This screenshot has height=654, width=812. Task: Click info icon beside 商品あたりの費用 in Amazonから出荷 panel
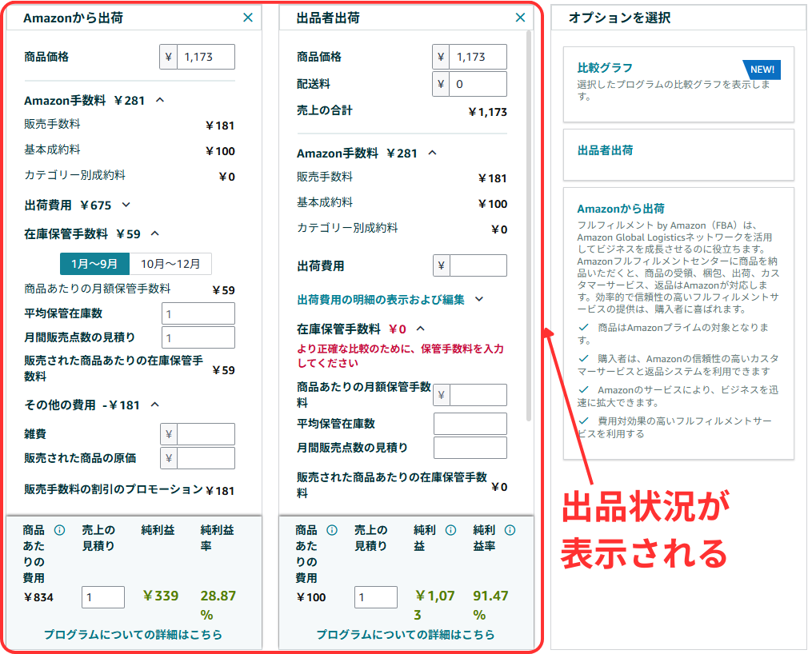click(x=59, y=530)
